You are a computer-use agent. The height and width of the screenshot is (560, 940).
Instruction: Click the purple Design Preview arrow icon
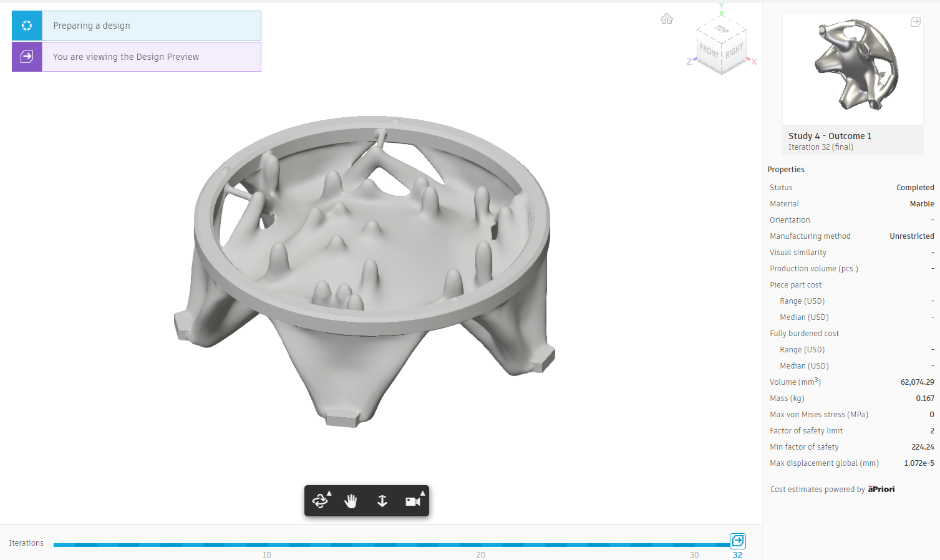[27, 57]
